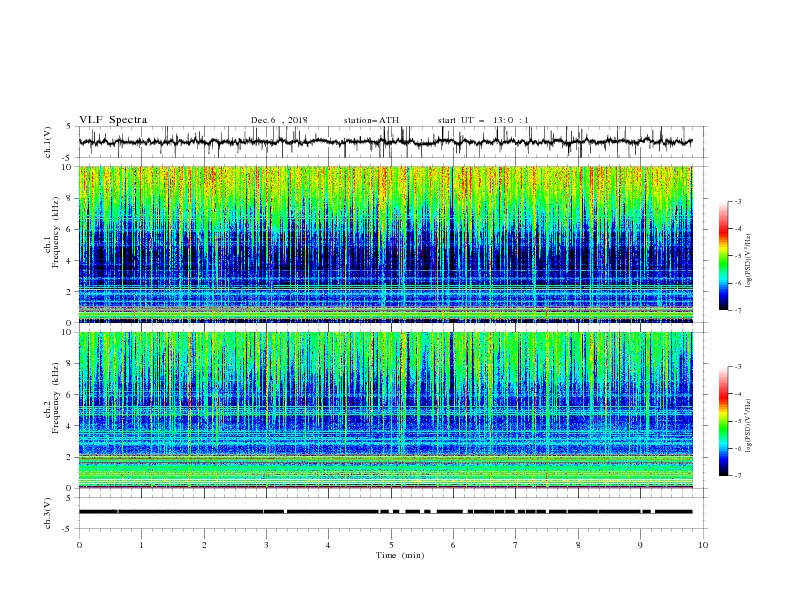
Task: Click the "station=ATH" header label
Action: coord(371,120)
